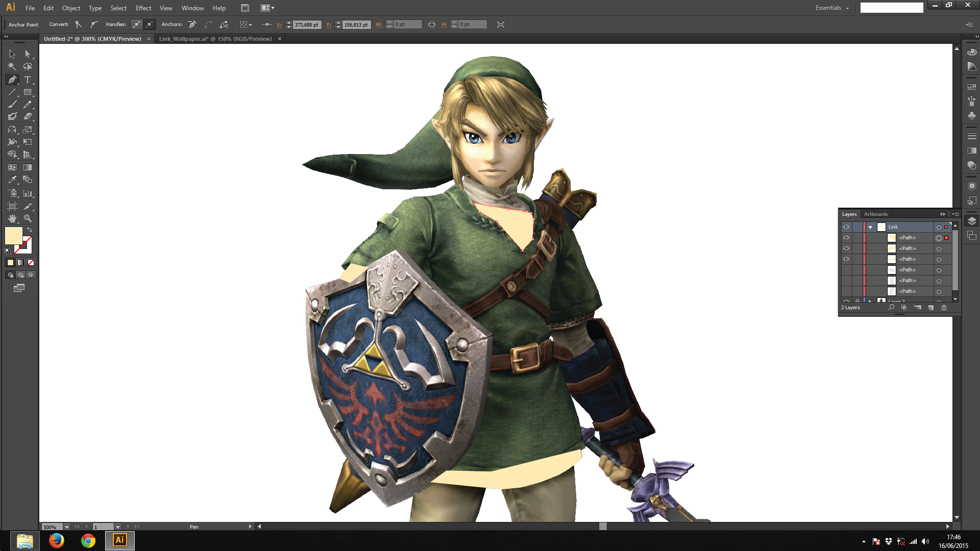The image size is (980, 551).
Task: Toggle show handles for multiple selected anchors
Action: 137,24
